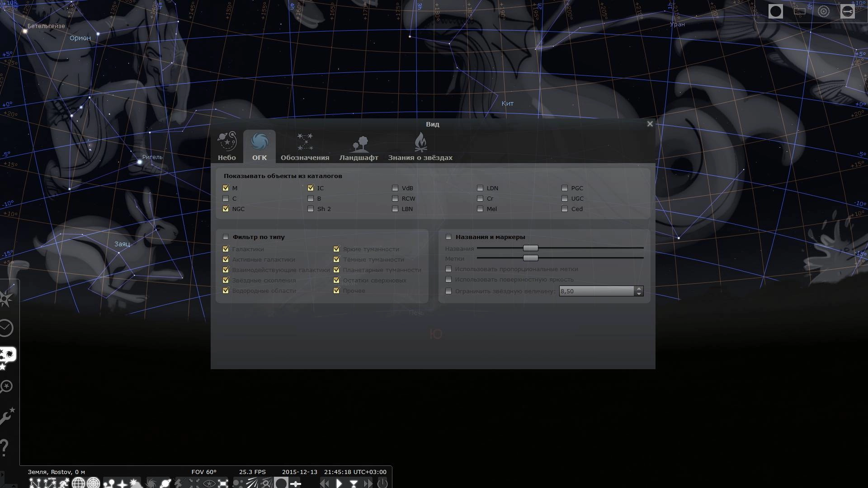868x488 pixels.
Task: Uncheck Планетарные туманности checkbox
Action: pos(336,270)
